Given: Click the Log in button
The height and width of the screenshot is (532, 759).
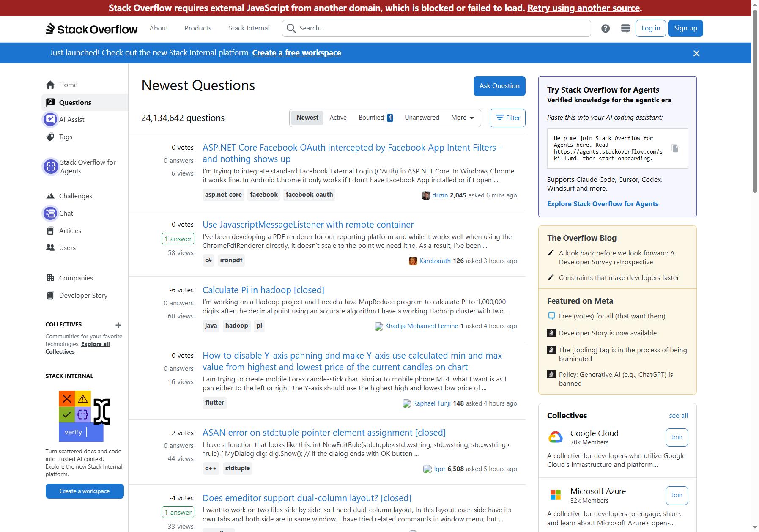Looking at the screenshot, I should [651, 28].
